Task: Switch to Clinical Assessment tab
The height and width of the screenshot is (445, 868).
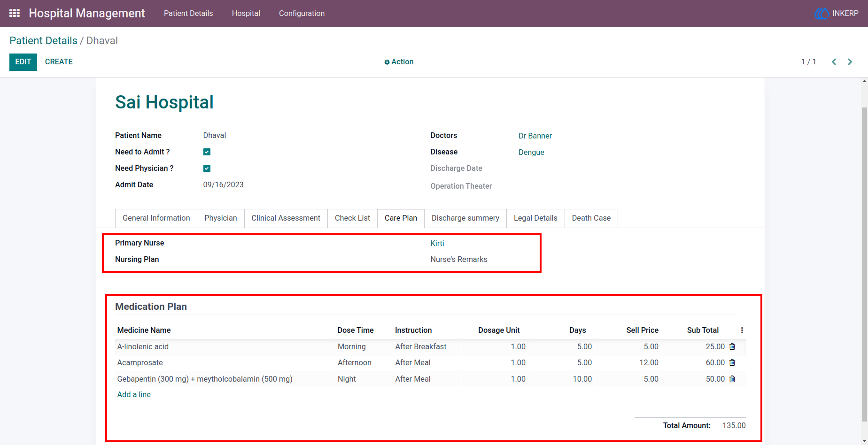Action: point(286,218)
